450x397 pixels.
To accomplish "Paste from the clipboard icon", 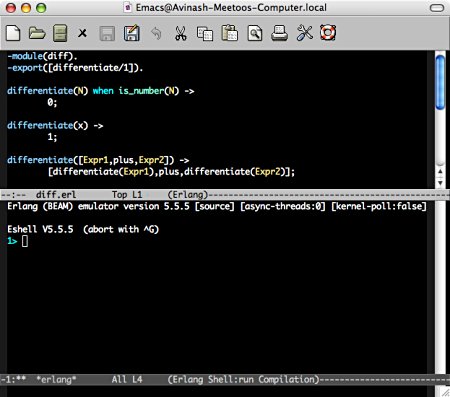I will 230,33.
